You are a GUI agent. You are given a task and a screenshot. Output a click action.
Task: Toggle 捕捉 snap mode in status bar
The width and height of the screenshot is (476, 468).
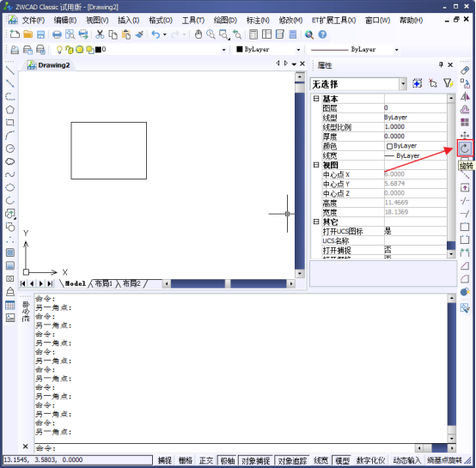click(x=165, y=460)
